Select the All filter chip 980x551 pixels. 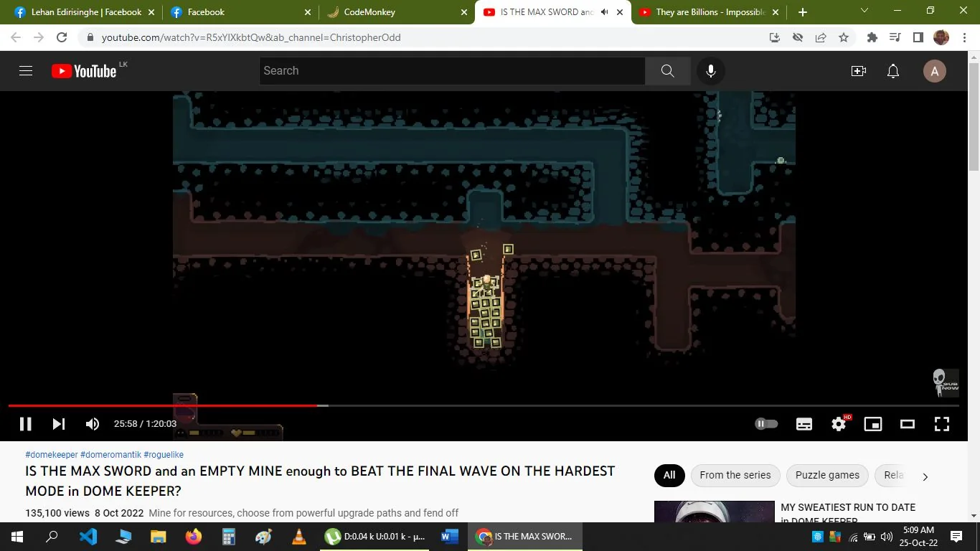click(669, 475)
